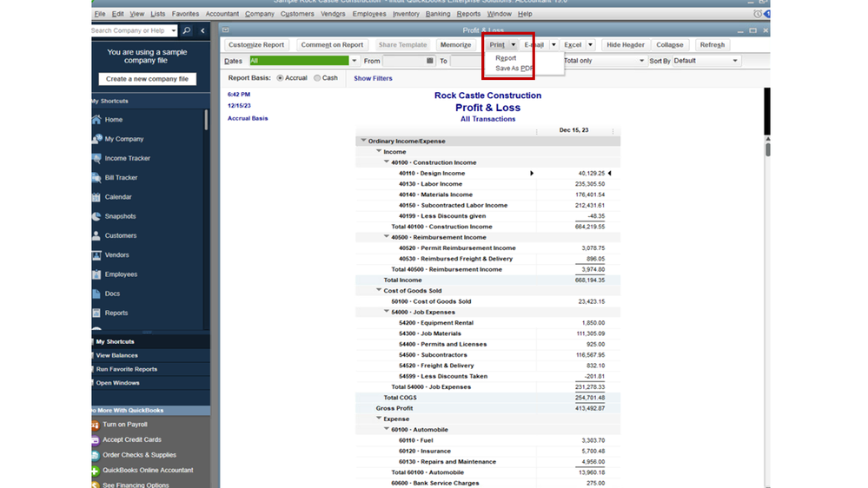The width and height of the screenshot is (868, 488).
Task: Open the search box dropdown arrow
Action: tap(173, 30)
